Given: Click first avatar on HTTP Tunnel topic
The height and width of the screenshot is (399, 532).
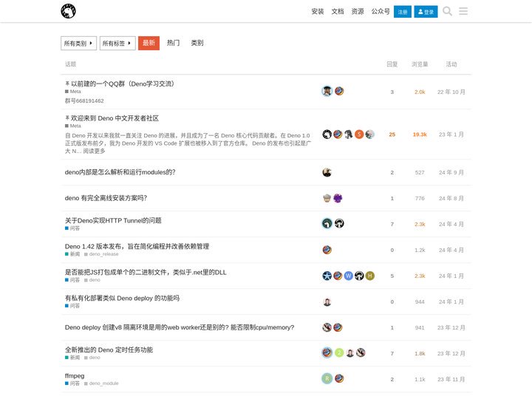Looking at the screenshot, I should click(x=327, y=223).
